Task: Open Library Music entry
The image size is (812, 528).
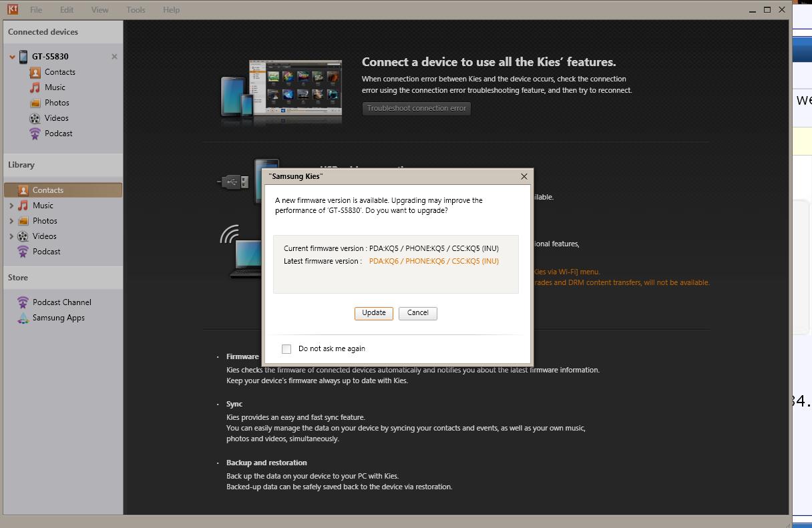Action: [43, 206]
